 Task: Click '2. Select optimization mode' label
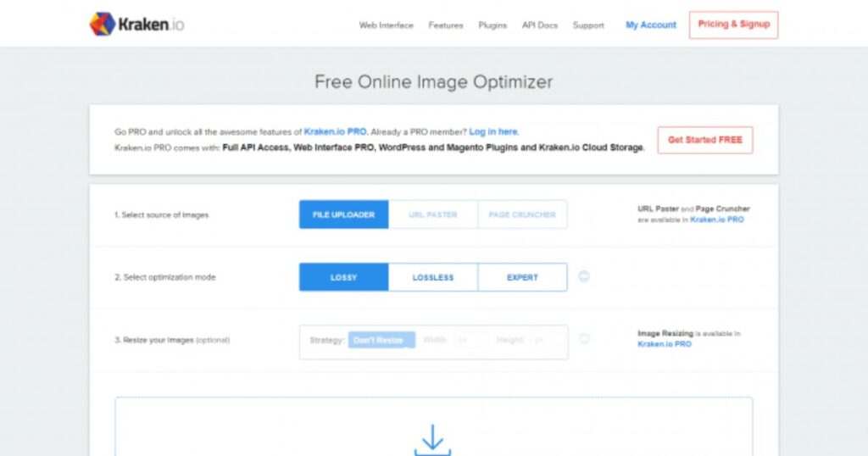[165, 277]
